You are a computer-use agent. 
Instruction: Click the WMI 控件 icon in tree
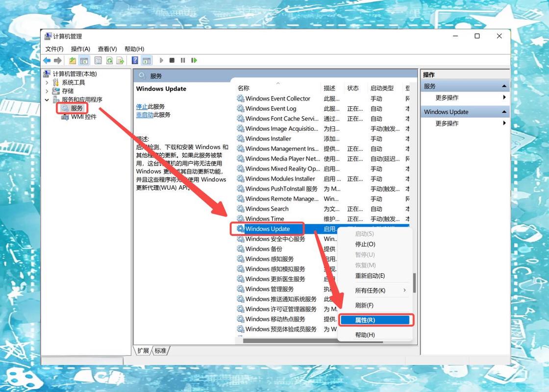pos(65,117)
